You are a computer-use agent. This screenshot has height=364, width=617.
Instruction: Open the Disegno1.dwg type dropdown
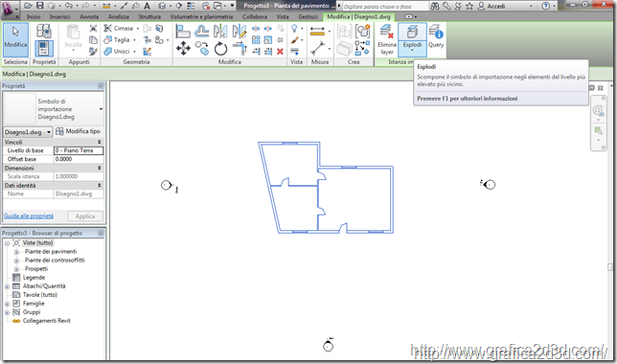tap(28, 132)
